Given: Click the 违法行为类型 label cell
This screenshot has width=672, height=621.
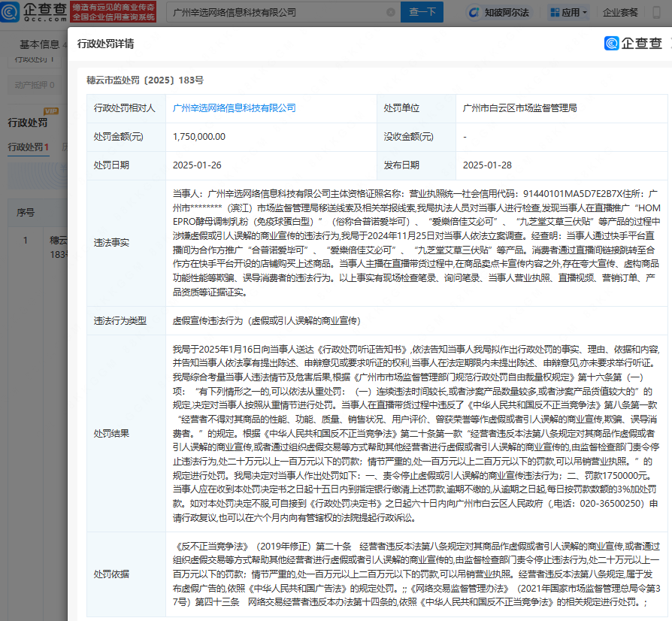Looking at the screenshot, I should (x=126, y=320).
